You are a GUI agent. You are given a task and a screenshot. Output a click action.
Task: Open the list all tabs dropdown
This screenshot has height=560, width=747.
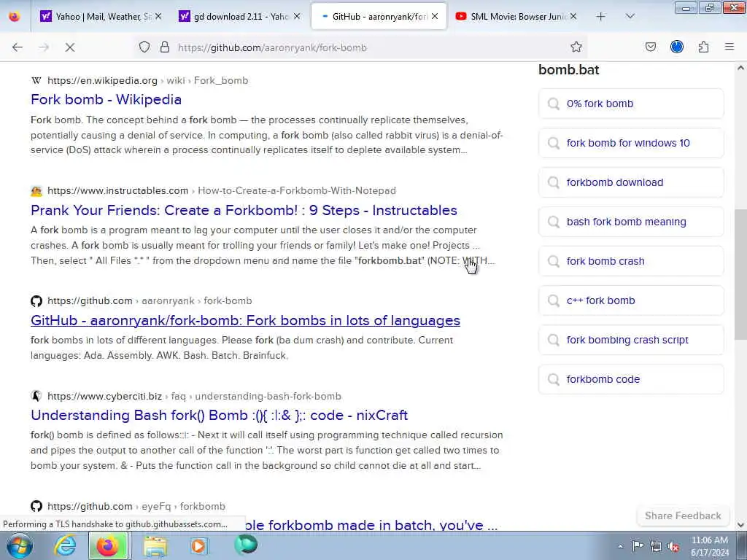click(x=630, y=17)
